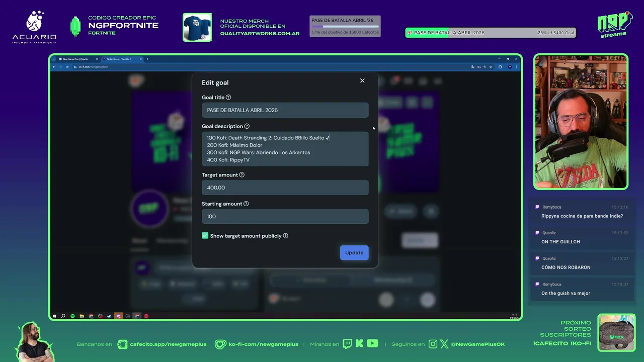Click inside the Goal description text area
Screen dimensions: 644x362
tap(285, 149)
